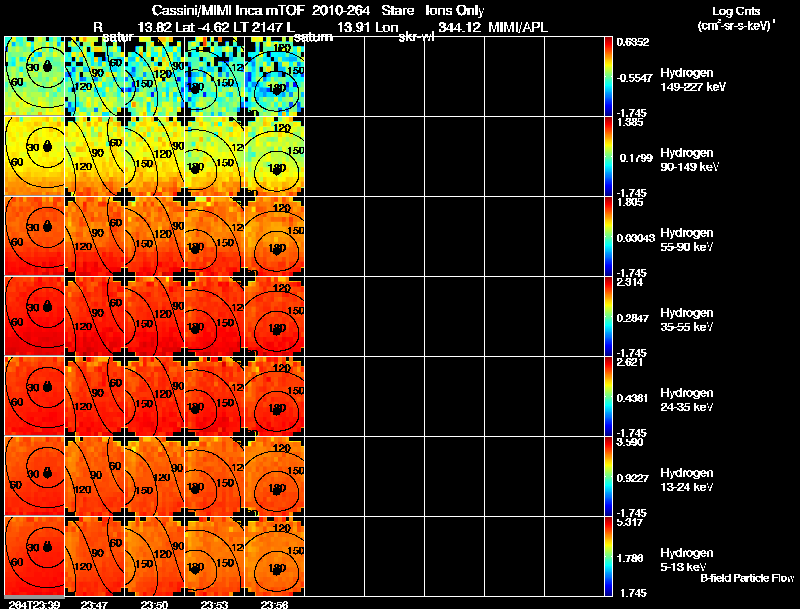Click the 35-55 keV image at 23:53

215,316
